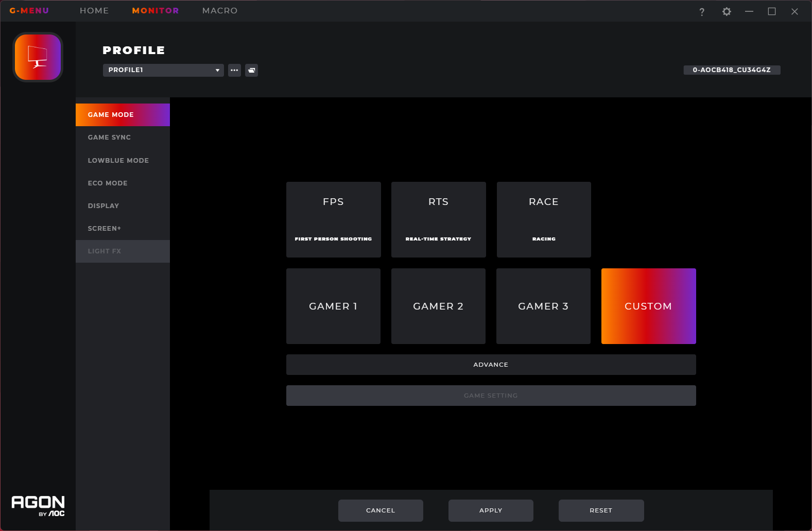812x531 pixels.
Task: Click the monitor model label 0-AOCB418_CU34G4Z
Action: (x=731, y=70)
